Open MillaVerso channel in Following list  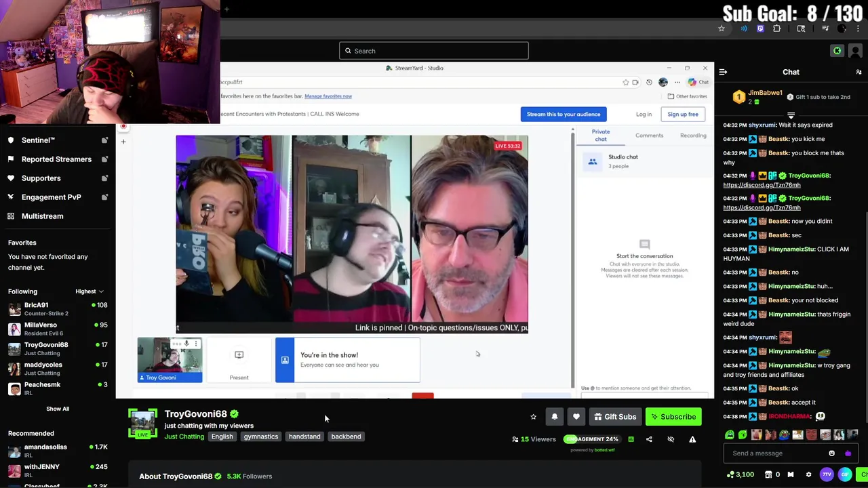click(58, 329)
